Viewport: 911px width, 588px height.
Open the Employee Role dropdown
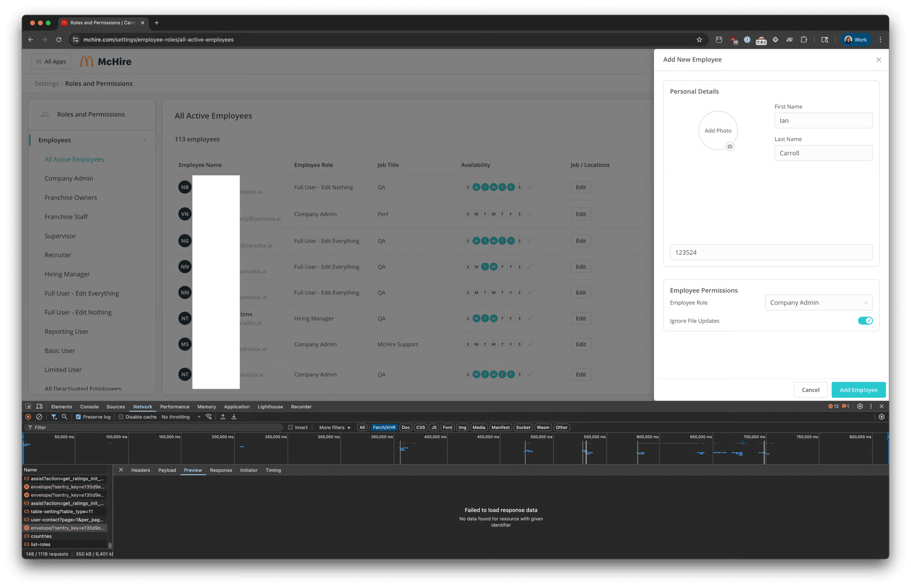tap(818, 302)
